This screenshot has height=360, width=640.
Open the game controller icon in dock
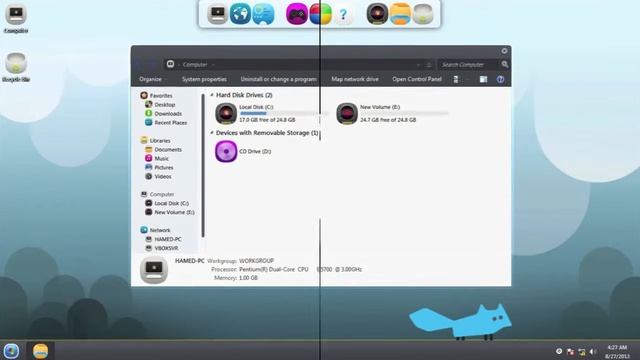(297, 14)
